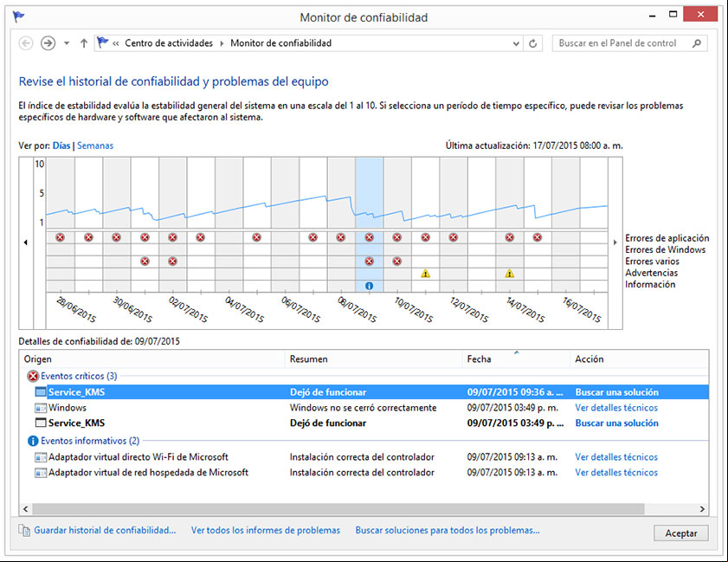Click Buscar una solución for 03:49 p.m. Service_KMS
This screenshot has height=562, width=728.
point(616,423)
